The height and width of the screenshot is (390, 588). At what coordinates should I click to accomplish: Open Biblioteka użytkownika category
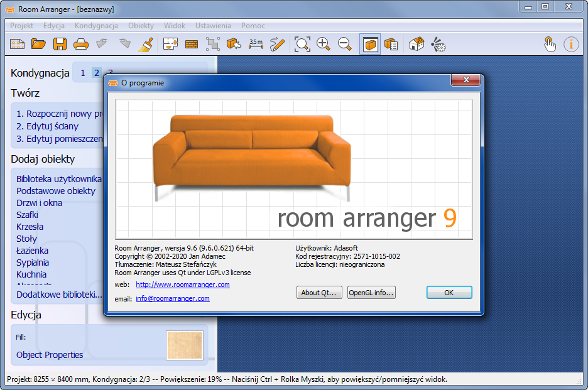(x=59, y=179)
